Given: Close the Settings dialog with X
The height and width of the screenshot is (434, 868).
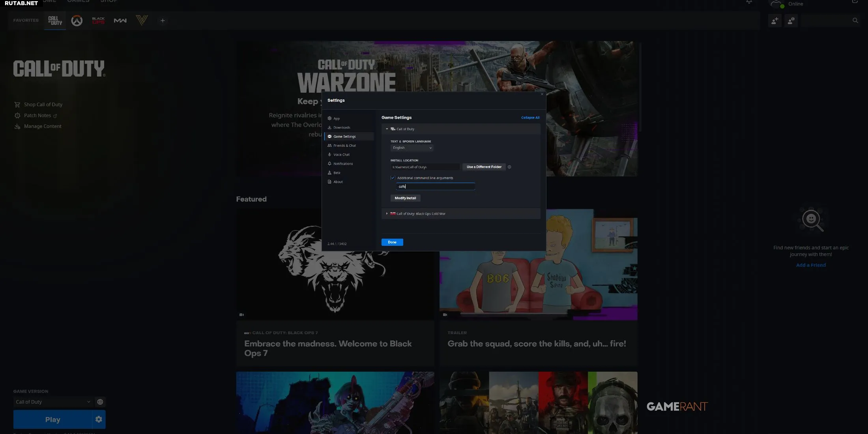Looking at the screenshot, I should pyautogui.click(x=542, y=94).
